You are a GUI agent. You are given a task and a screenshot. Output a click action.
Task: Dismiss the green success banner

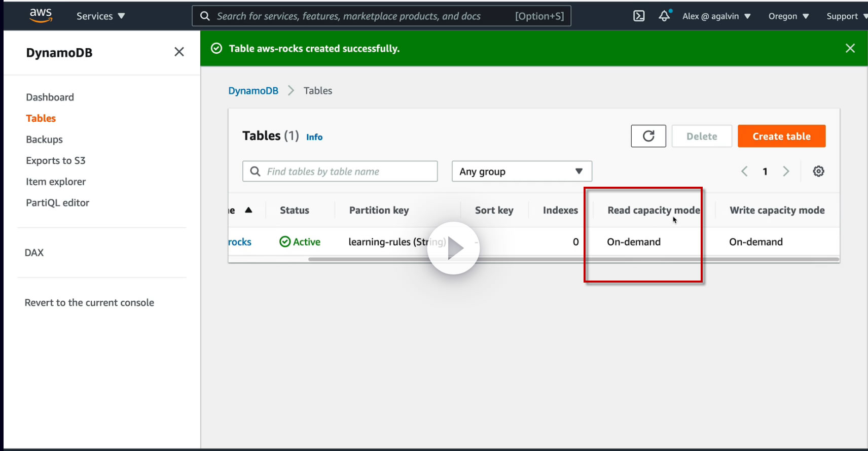(850, 48)
